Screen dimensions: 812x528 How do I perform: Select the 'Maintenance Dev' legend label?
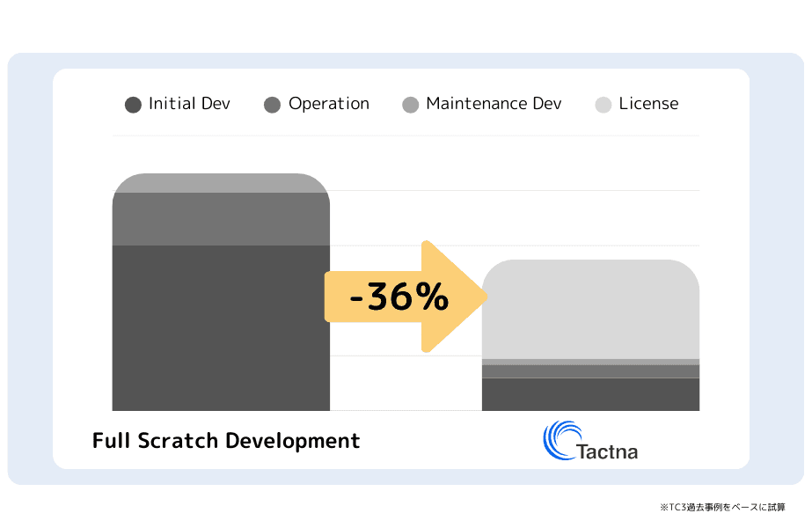[x=494, y=104]
